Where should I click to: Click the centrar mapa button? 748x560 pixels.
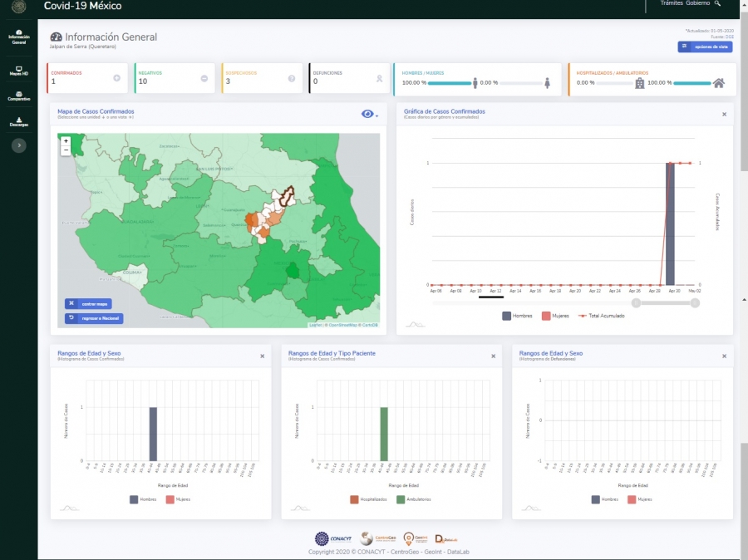tap(87, 303)
